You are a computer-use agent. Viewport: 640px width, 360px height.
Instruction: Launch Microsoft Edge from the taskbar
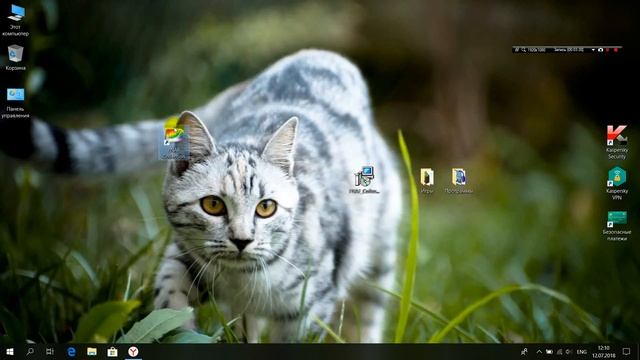pyautogui.click(x=71, y=351)
